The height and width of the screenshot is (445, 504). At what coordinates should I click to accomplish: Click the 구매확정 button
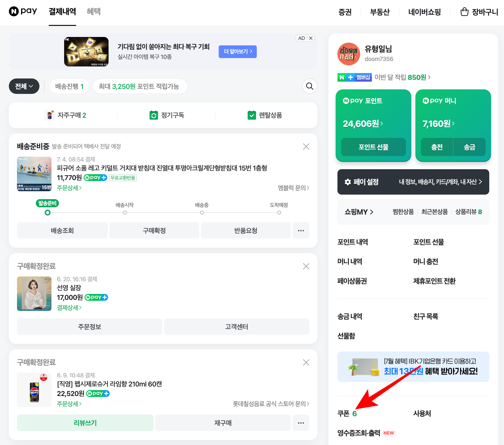[x=154, y=230]
